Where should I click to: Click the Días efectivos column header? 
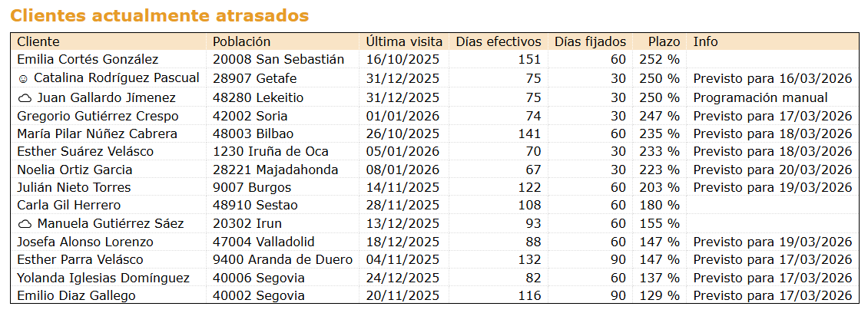tap(498, 41)
